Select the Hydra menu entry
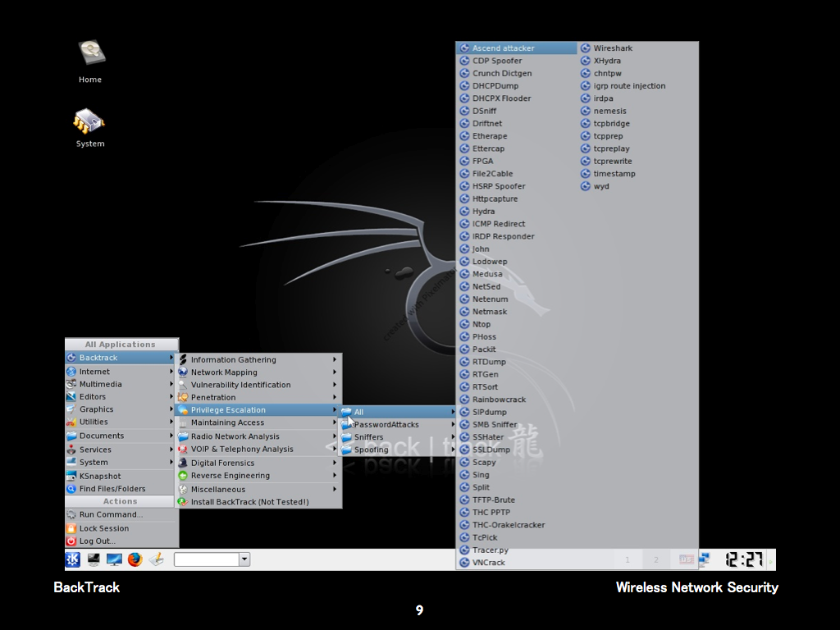840x630 pixels. (x=483, y=212)
